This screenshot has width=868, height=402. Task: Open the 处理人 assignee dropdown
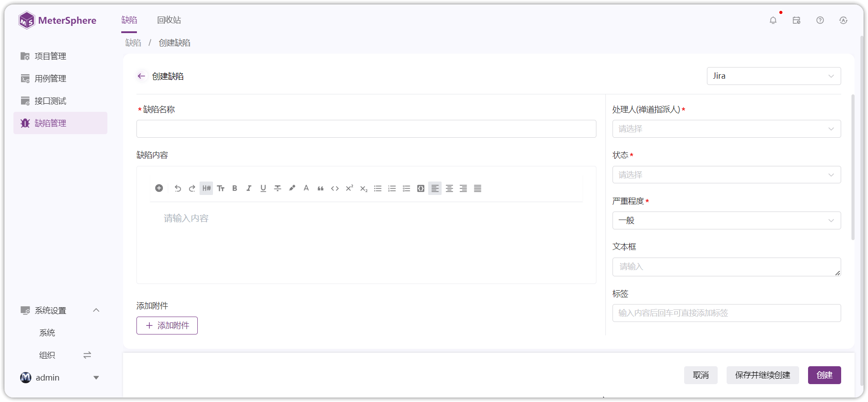pyautogui.click(x=727, y=129)
